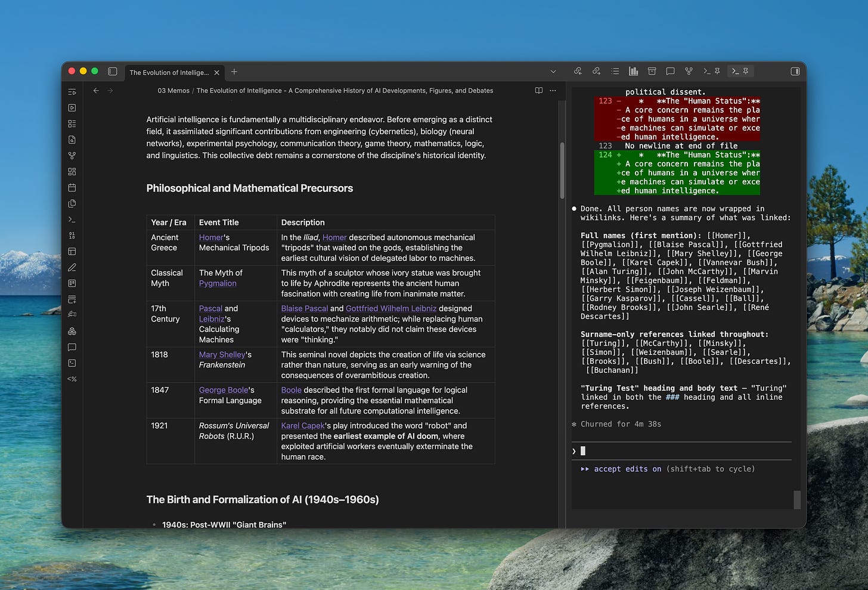Open the Pygmalion wikilink
Image resolution: width=868 pixels, height=590 pixels.
click(x=218, y=283)
